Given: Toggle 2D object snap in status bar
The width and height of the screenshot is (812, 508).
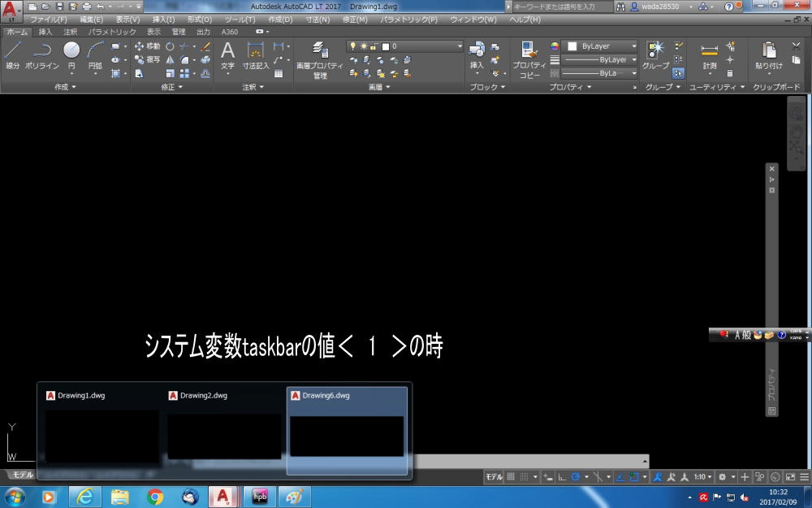Looking at the screenshot, I should click(634, 476).
